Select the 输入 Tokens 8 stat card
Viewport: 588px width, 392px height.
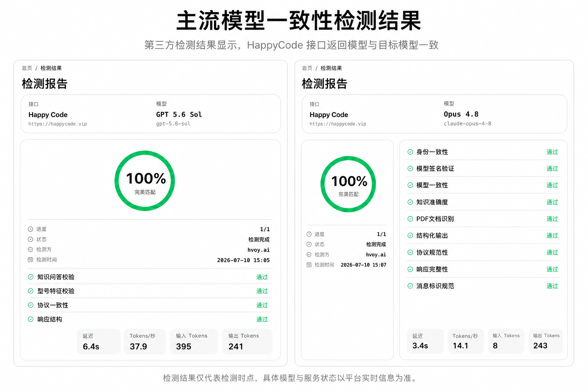(x=506, y=341)
